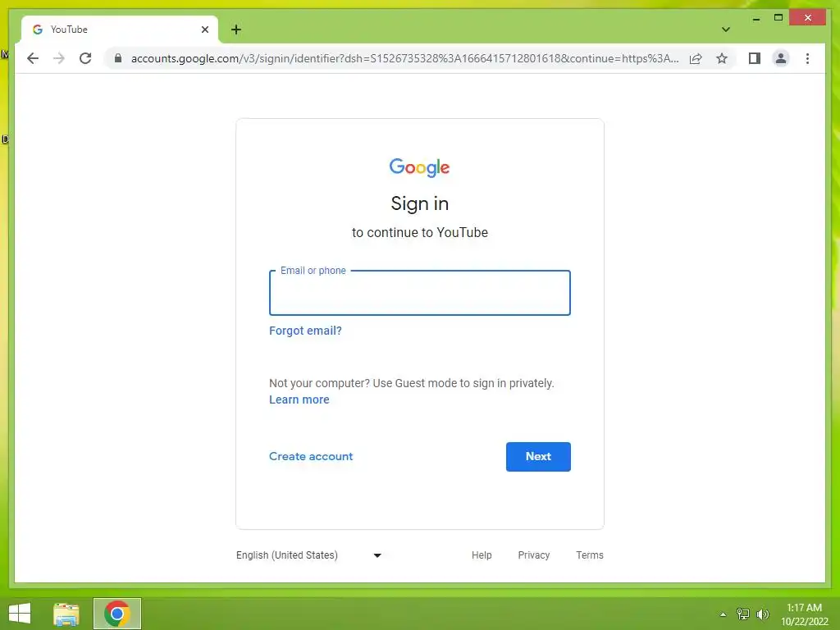
Task: Click the Next button
Action: coord(538,456)
